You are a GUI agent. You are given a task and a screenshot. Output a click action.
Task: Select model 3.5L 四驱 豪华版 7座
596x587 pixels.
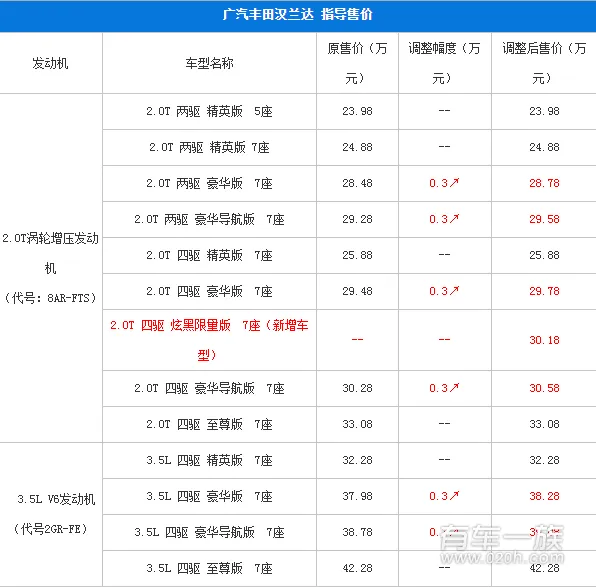[209, 496]
